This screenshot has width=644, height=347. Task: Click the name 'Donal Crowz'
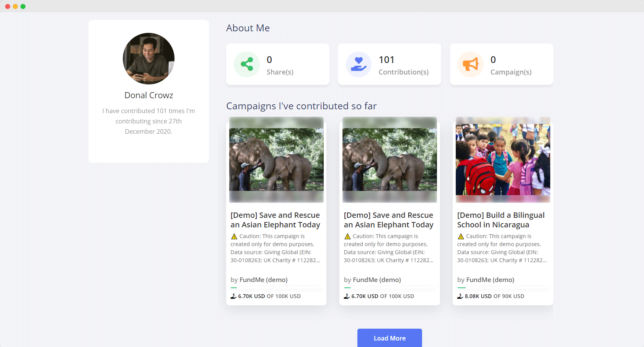click(148, 95)
